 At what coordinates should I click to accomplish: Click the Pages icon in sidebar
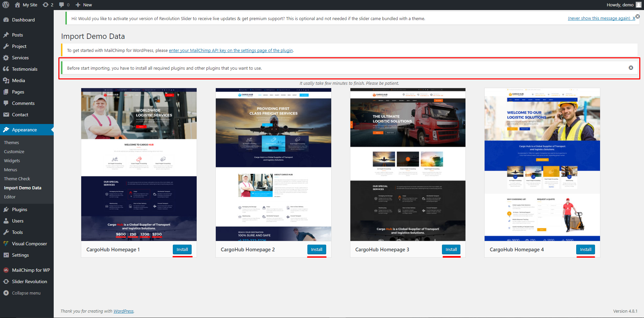click(x=6, y=92)
